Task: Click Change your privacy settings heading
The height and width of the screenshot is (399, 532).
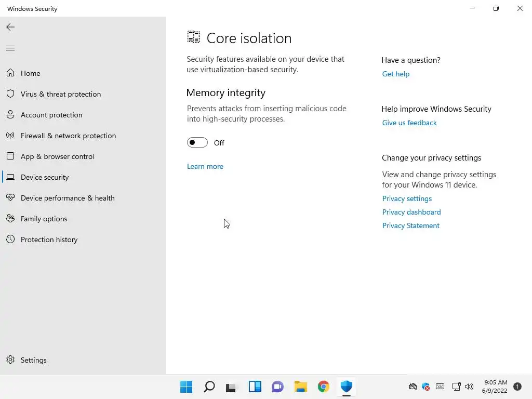Action: pyautogui.click(x=431, y=158)
